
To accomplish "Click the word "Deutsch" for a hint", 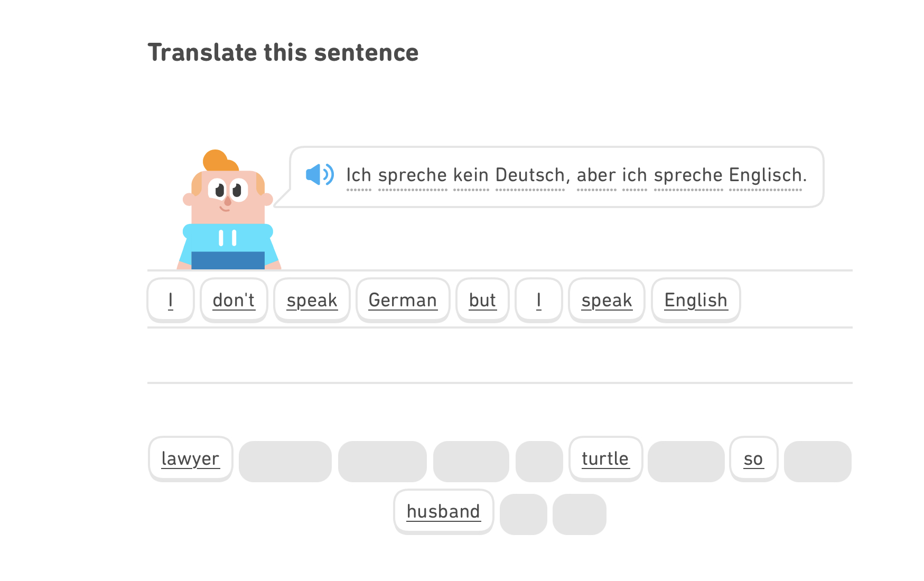I will click(x=530, y=175).
